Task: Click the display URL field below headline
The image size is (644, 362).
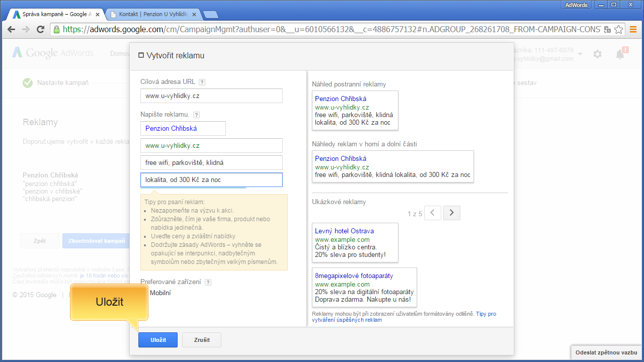Action: (211, 146)
